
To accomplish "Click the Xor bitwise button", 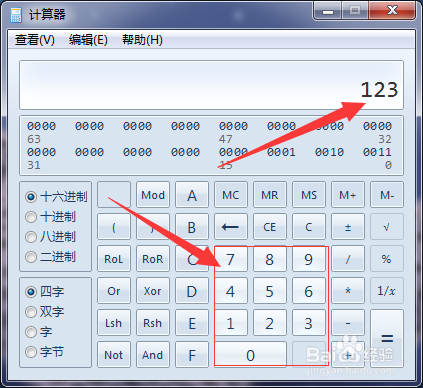I will (x=153, y=291).
